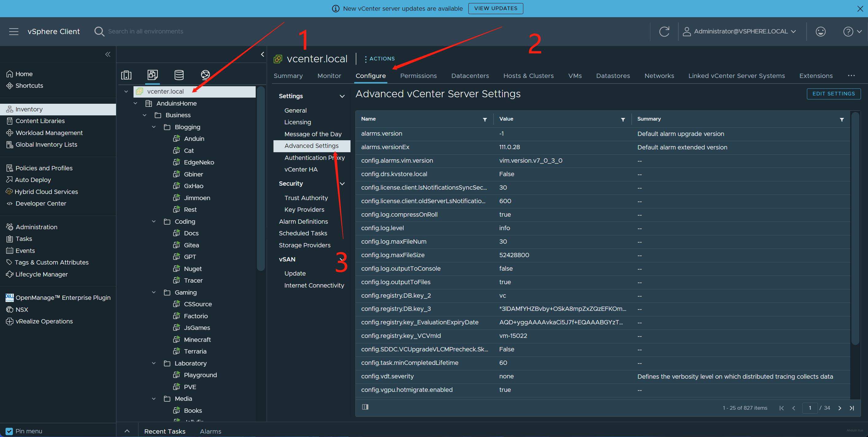The image size is (868, 437).
Task: Click the column visibility toggle icon below table
Action: coord(365,407)
